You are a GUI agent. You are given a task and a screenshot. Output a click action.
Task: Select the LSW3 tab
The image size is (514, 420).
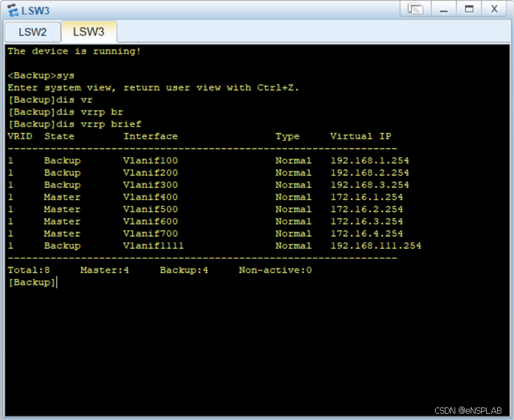pyautogui.click(x=89, y=31)
